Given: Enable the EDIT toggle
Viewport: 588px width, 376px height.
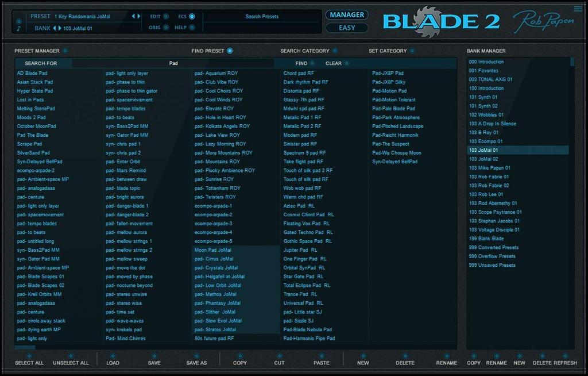Looking at the screenshot, I should click(166, 17).
